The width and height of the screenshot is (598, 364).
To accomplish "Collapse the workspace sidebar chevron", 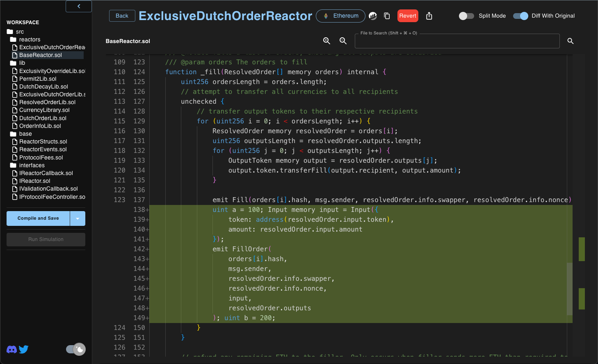I will point(79,6).
